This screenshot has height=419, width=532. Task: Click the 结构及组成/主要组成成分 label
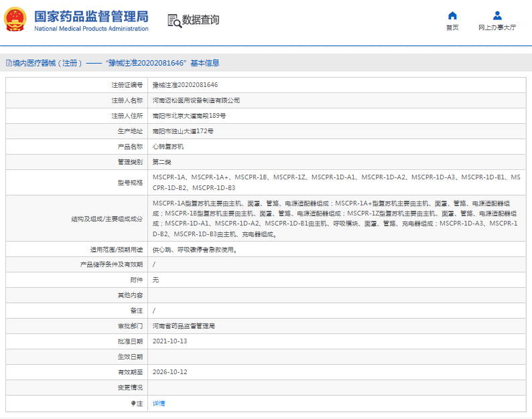107,219
